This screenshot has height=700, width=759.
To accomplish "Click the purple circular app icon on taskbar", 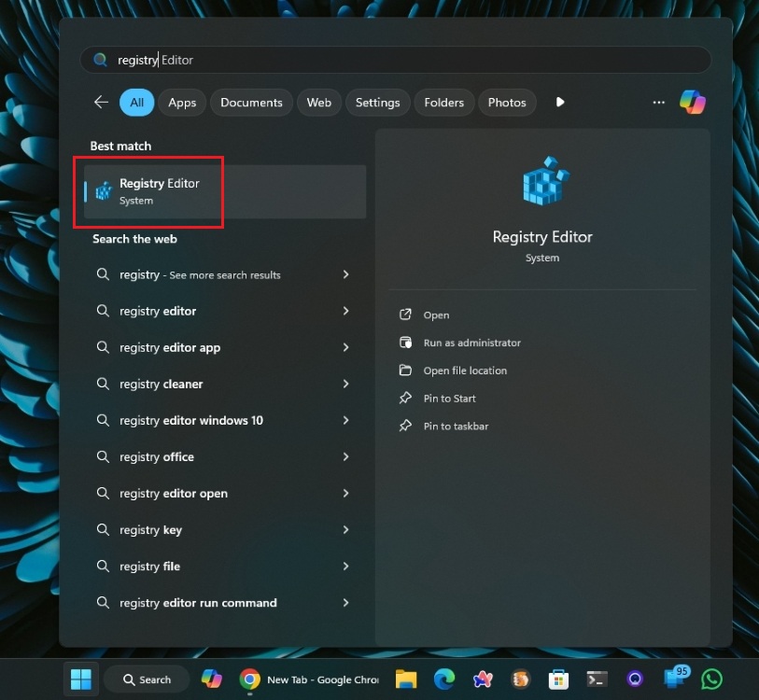I will (635, 679).
